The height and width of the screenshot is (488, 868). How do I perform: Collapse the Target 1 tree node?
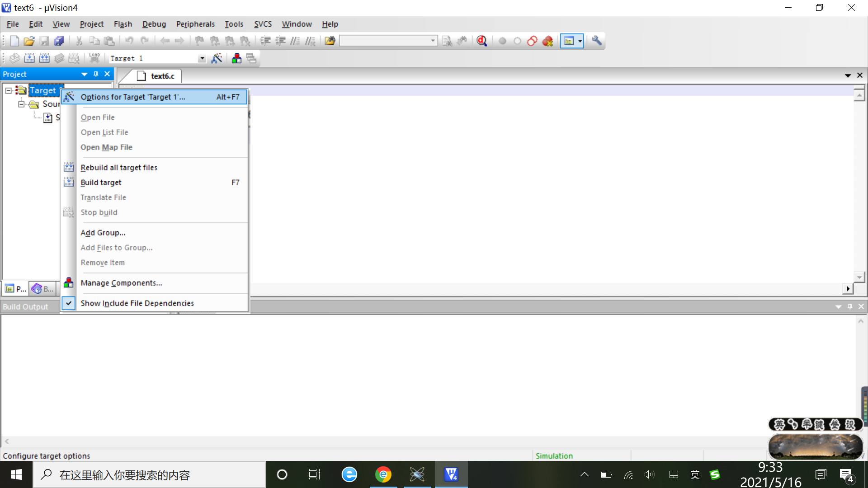click(x=8, y=90)
